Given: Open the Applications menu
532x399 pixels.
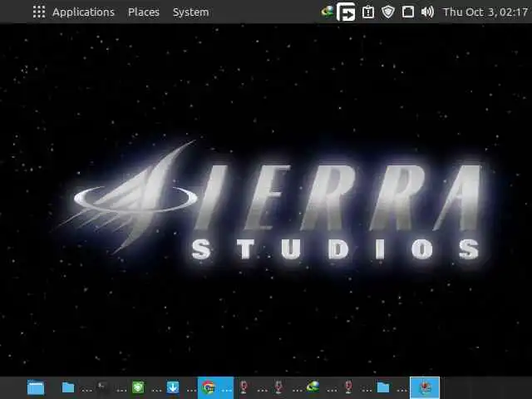Looking at the screenshot, I should point(83,12).
